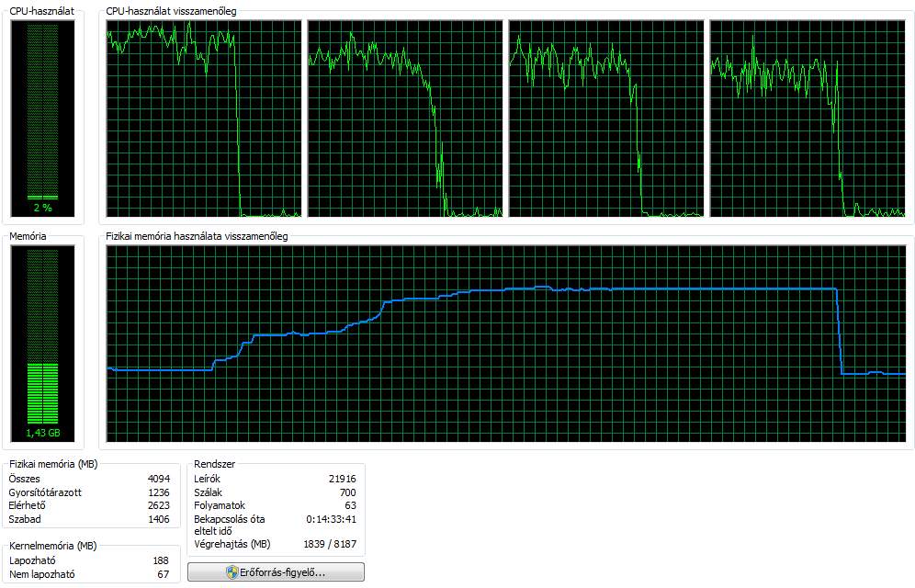Image resolution: width=915 pixels, height=588 pixels.
Task: Click the CPU-használat gauge showing 2 %
Action: pos(42,119)
